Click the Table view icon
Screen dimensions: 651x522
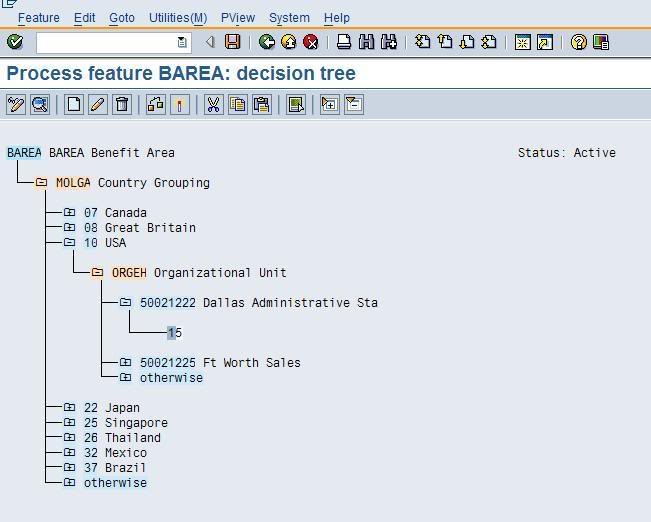[296, 104]
